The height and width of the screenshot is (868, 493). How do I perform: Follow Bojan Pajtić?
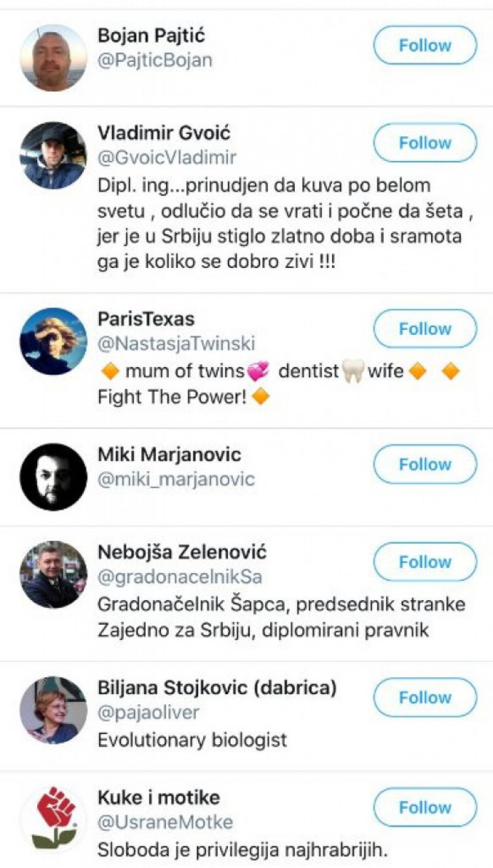tap(425, 45)
